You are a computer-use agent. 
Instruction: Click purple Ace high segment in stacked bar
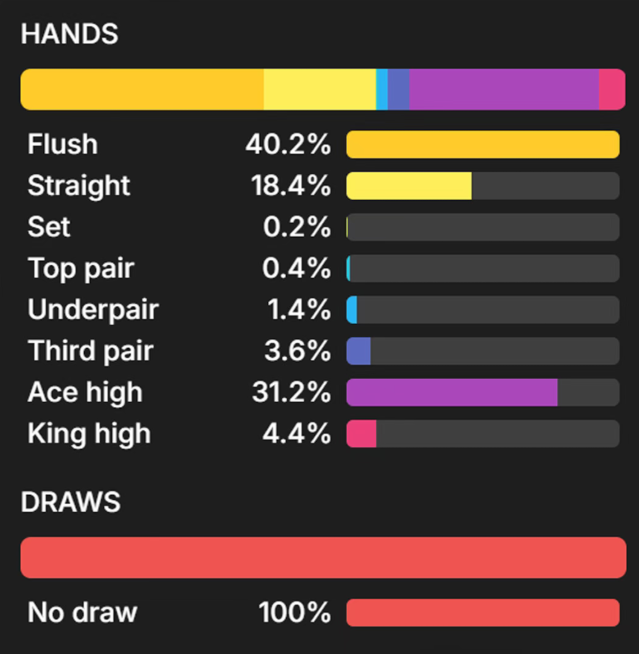pos(504,89)
